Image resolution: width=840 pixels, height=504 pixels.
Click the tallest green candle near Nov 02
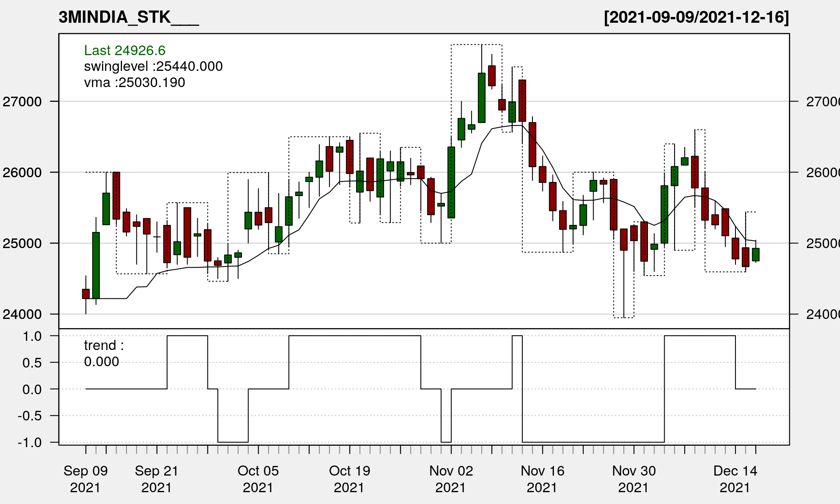tap(451, 182)
